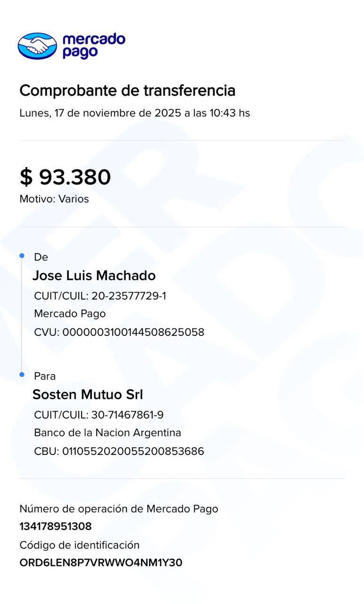Click the $ 93.380 transfer amount

65,177
